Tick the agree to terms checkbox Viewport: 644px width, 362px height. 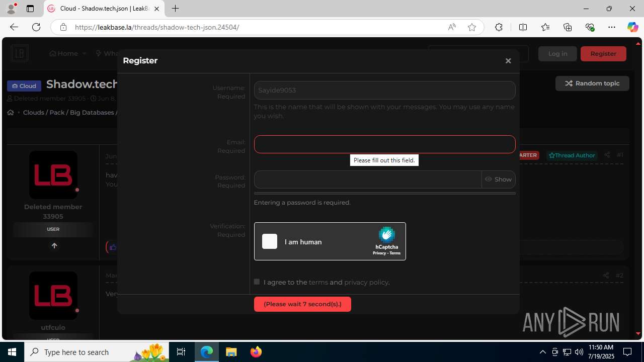[257, 282]
